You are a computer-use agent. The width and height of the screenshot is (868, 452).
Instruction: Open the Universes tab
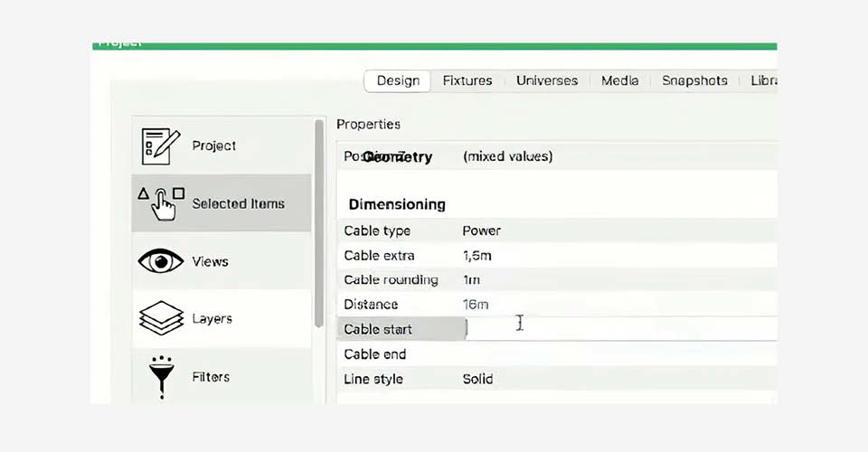pyautogui.click(x=547, y=80)
